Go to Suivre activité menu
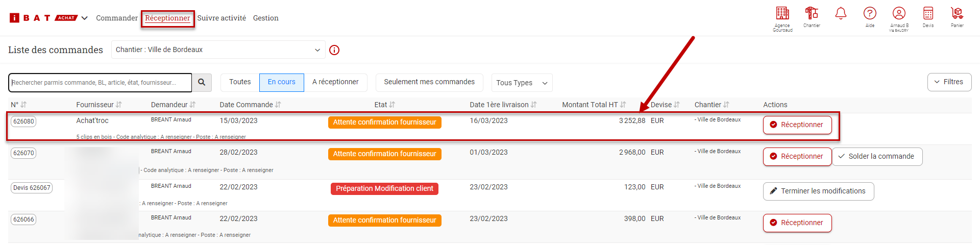This screenshot has width=980, height=245. pos(222,18)
